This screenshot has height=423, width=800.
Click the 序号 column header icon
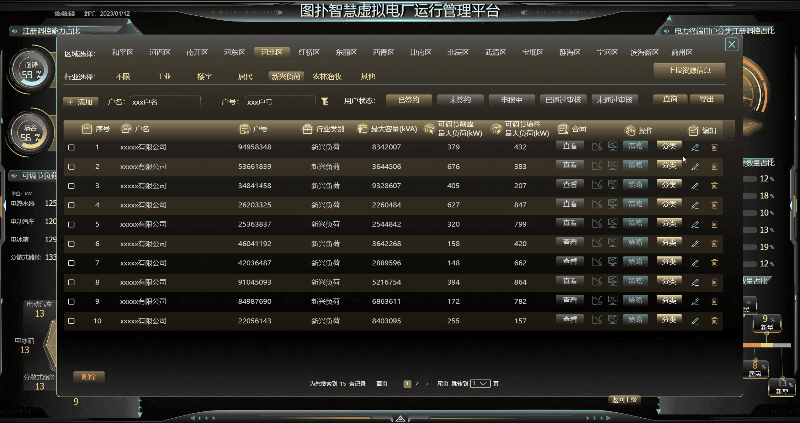point(87,129)
